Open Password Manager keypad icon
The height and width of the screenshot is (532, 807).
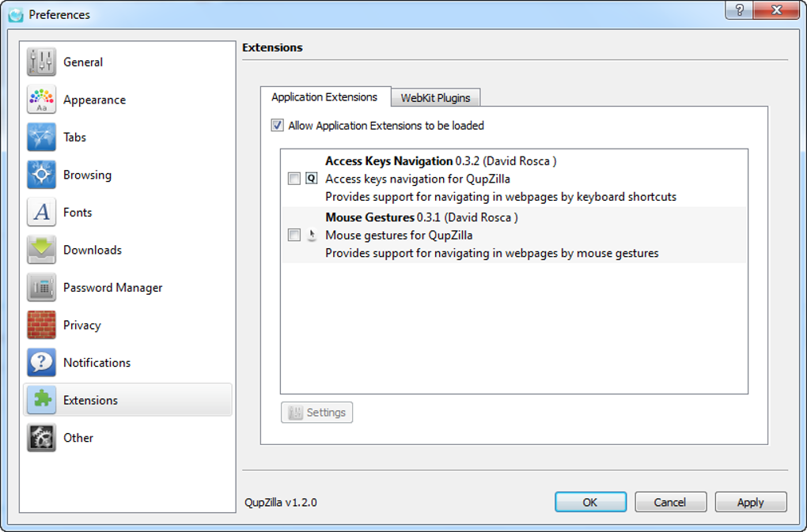[x=41, y=288]
